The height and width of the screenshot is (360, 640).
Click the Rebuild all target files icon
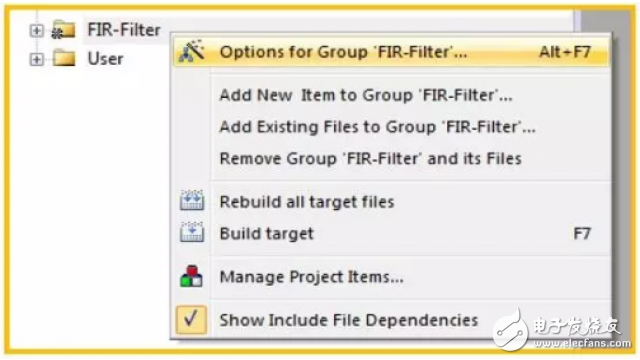point(192,200)
